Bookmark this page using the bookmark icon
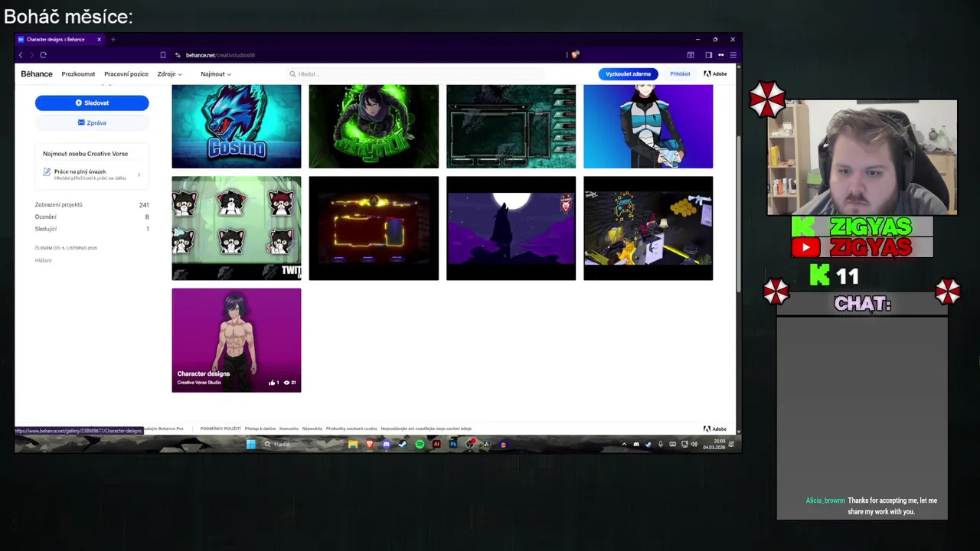The width and height of the screenshot is (980, 551). pyautogui.click(x=162, y=55)
